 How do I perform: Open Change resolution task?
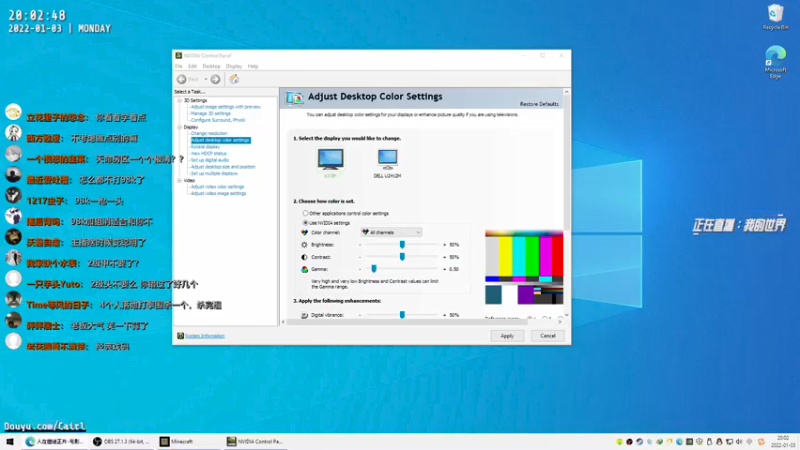point(209,134)
